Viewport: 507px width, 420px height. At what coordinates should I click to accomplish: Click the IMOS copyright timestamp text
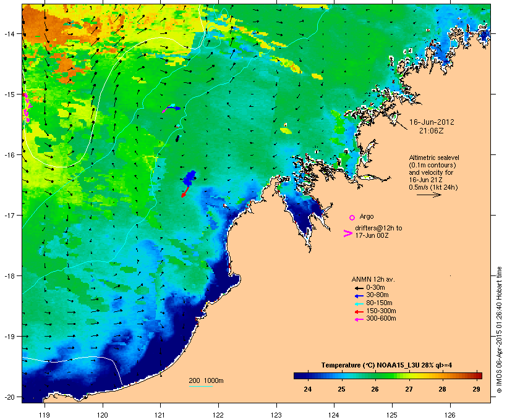[x=499, y=330]
